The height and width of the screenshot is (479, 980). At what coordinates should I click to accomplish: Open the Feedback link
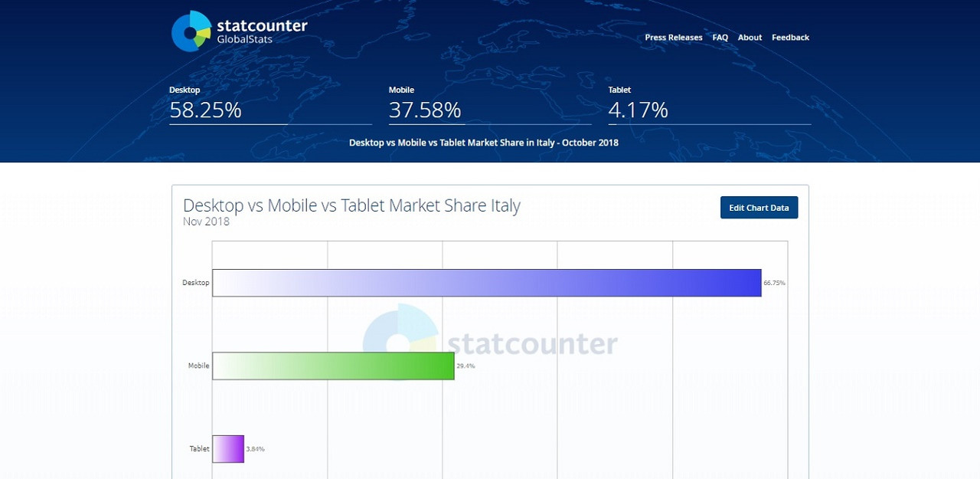[x=790, y=38]
